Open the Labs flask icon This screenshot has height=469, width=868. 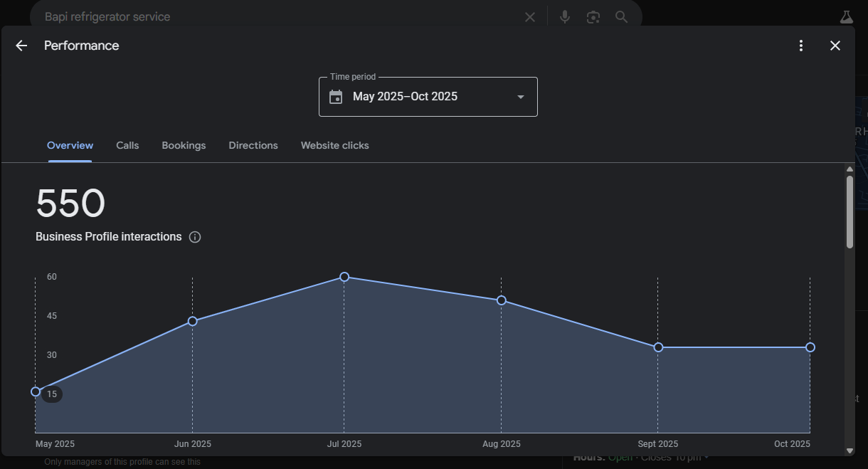pos(846,17)
